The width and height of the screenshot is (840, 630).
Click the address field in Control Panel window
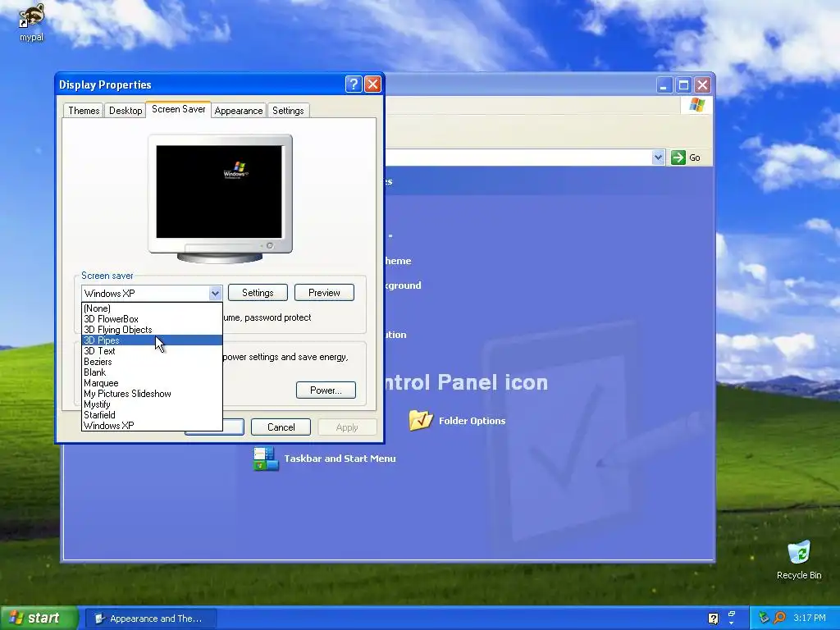(518, 157)
